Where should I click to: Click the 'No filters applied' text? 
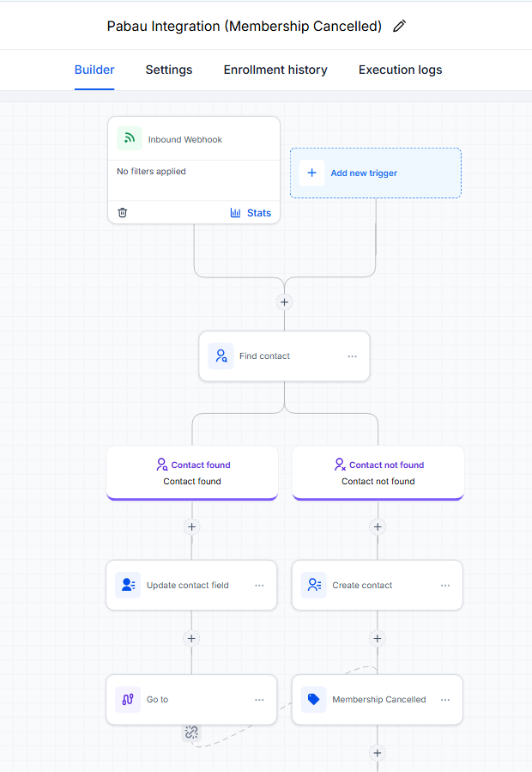point(151,172)
